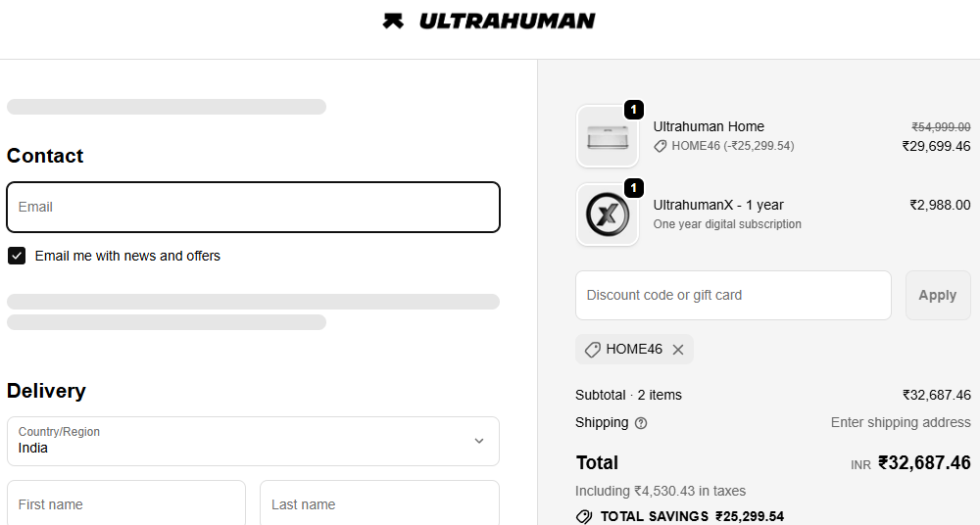Image resolution: width=980 pixels, height=525 pixels.
Task: Uncheck Email me with news and offers
Action: [x=17, y=256]
